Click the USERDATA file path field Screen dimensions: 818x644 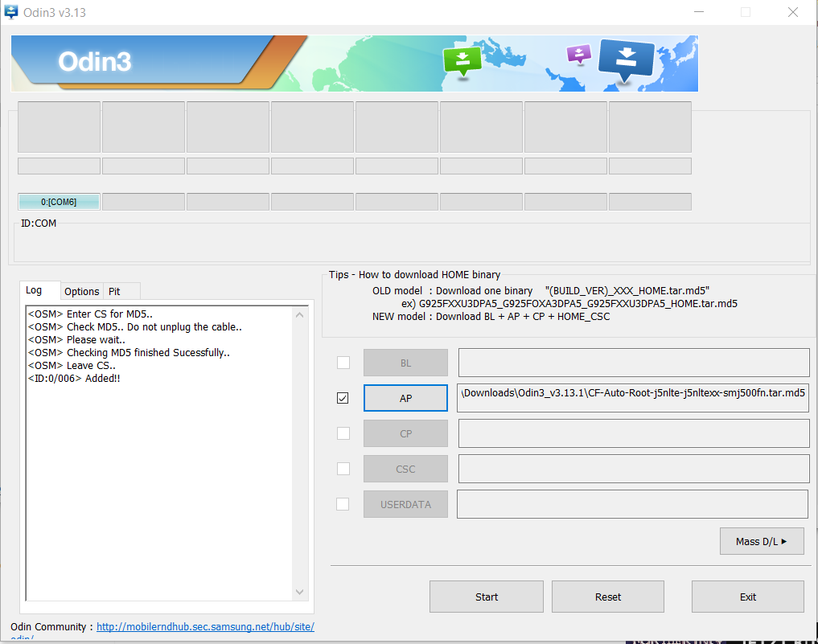point(633,504)
